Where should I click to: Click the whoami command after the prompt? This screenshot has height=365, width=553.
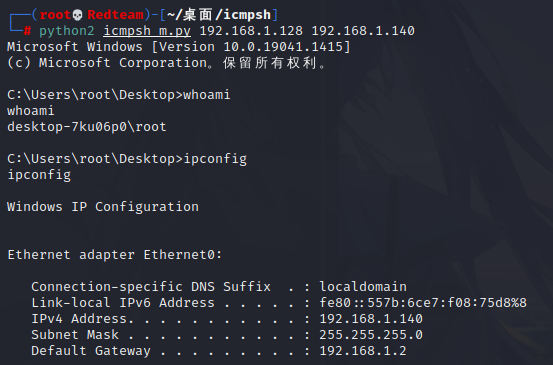pyautogui.click(x=207, y=95)
